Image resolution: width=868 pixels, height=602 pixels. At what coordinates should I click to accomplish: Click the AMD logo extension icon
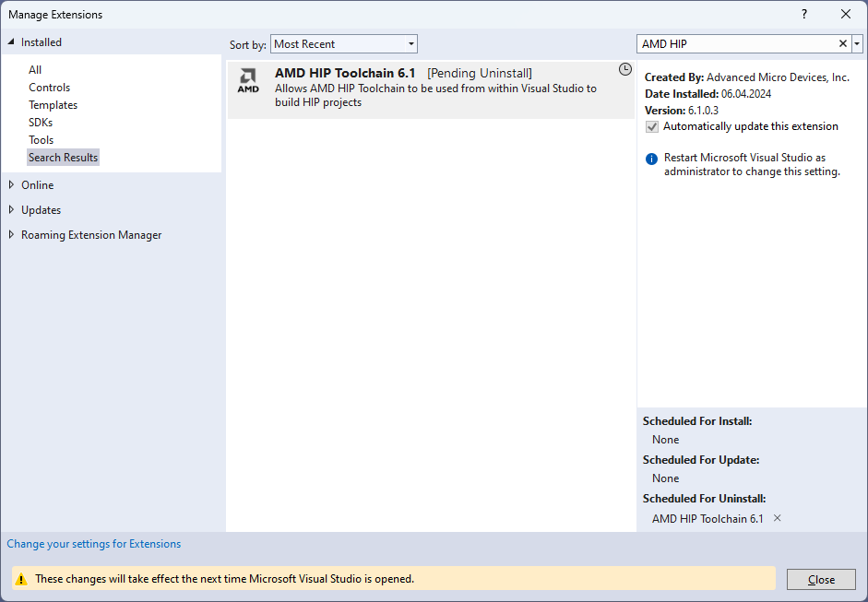[x=248, y=80]
